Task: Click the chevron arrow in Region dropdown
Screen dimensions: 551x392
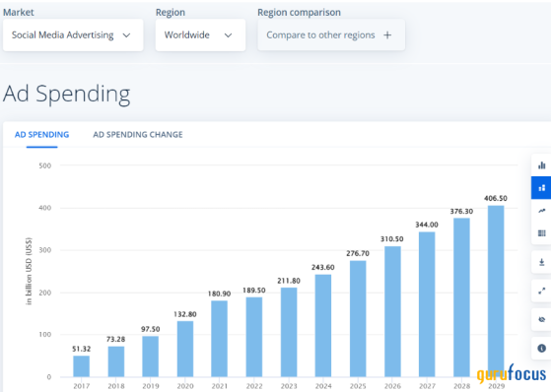Action: coord(228,35)
